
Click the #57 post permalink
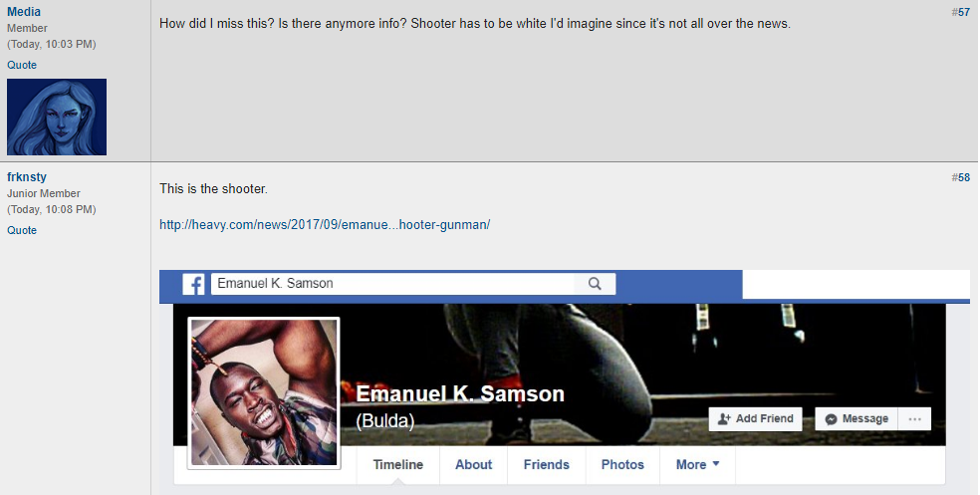coord(961,13)
